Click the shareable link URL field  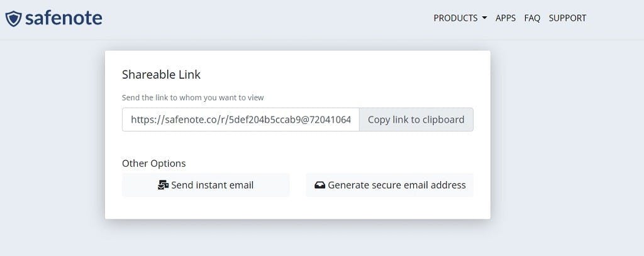240,120
